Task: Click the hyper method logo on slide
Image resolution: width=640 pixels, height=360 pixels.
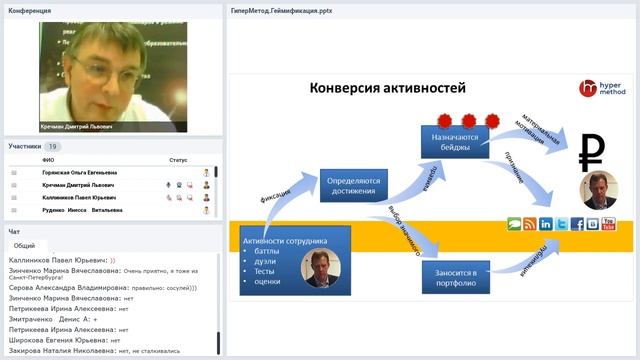Action: (602, 88)
